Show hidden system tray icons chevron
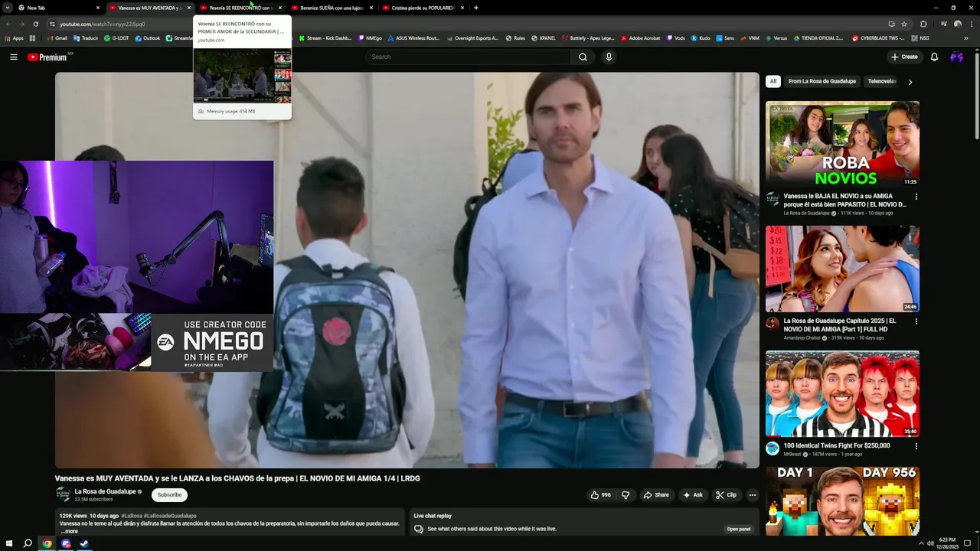The width and height of the screenshot is (980, 551). 920,543
